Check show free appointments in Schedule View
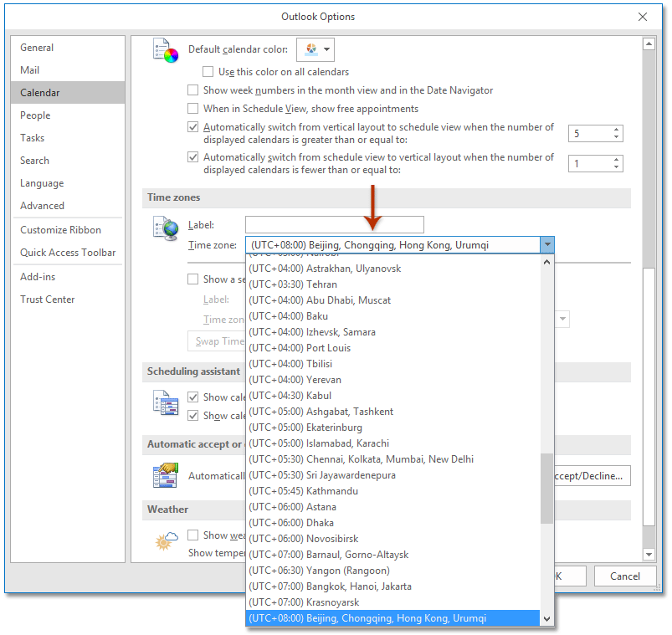 [x=194, y=109]
